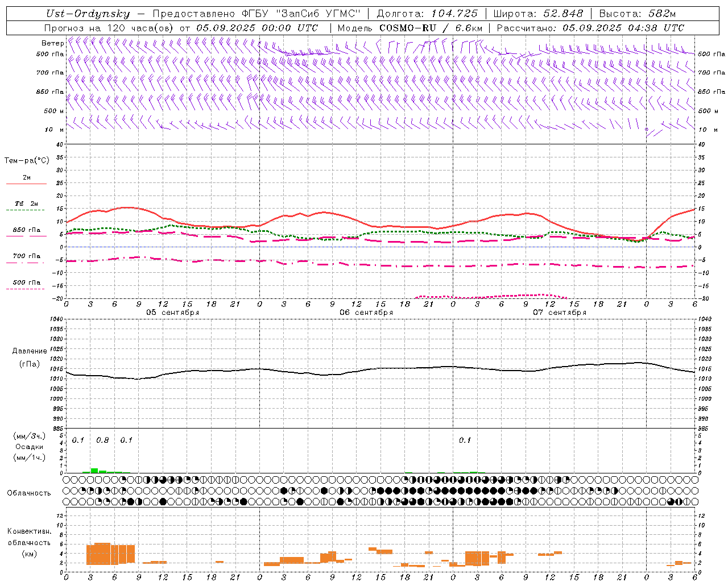Viewport: 728px width, 582px height.
Task: Click the red '2м' temperature legend line
Action: tap(26, 184)
